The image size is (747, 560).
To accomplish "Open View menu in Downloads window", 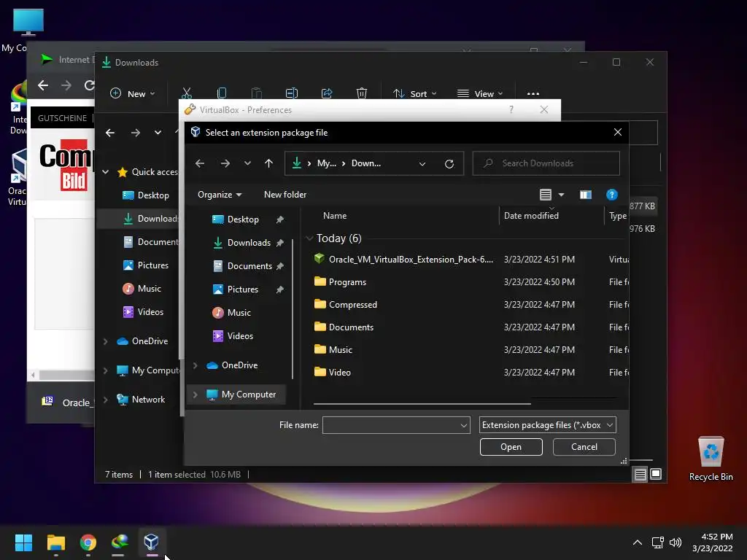I will coord(480,94).
